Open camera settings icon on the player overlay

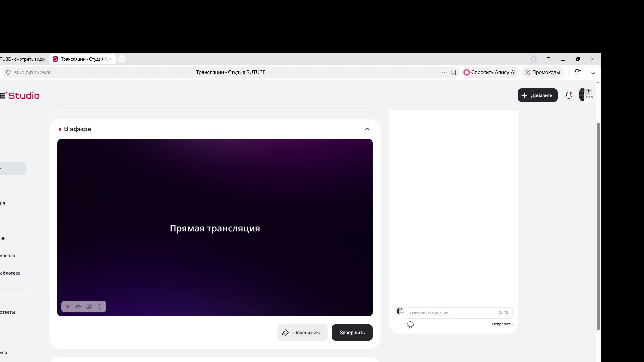[89, 306]
